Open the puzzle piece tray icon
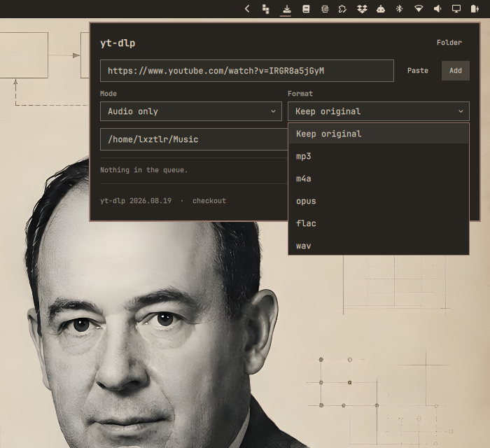This screenshot has width=490, height=448. pos(342,8)
